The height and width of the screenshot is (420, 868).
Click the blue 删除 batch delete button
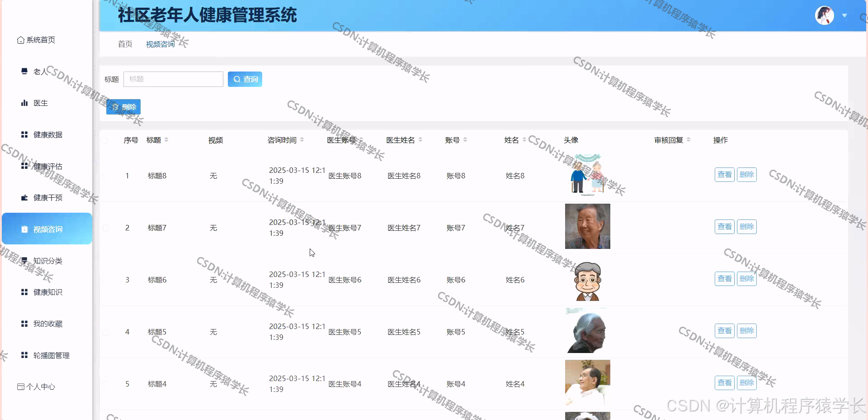pyautogui.click(x=123, y=107)
